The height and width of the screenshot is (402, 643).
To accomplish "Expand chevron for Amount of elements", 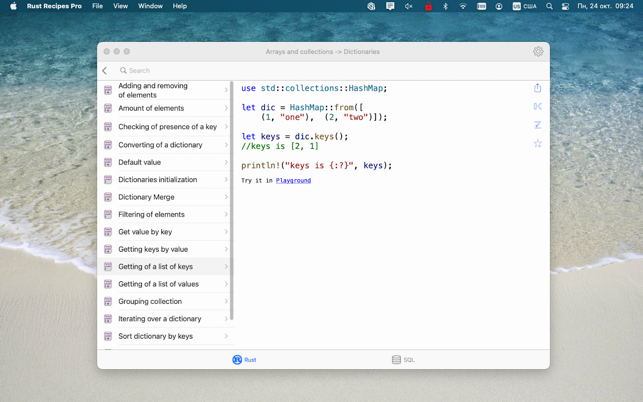I will click(226, 108).
